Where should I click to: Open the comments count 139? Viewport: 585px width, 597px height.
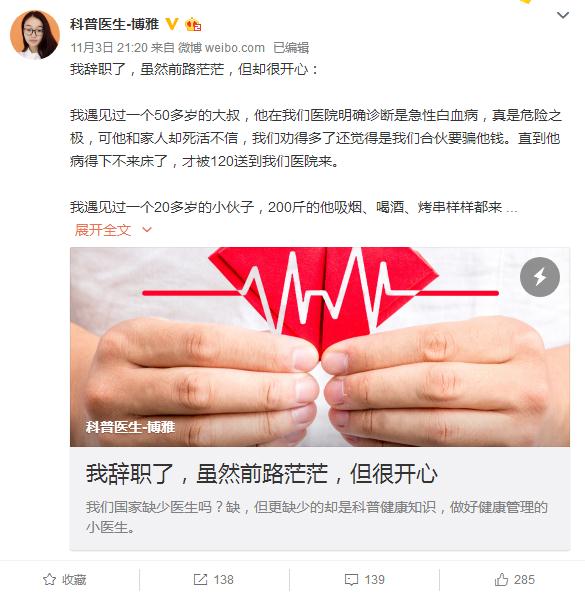pyautogui.click(x=374, y=579)
